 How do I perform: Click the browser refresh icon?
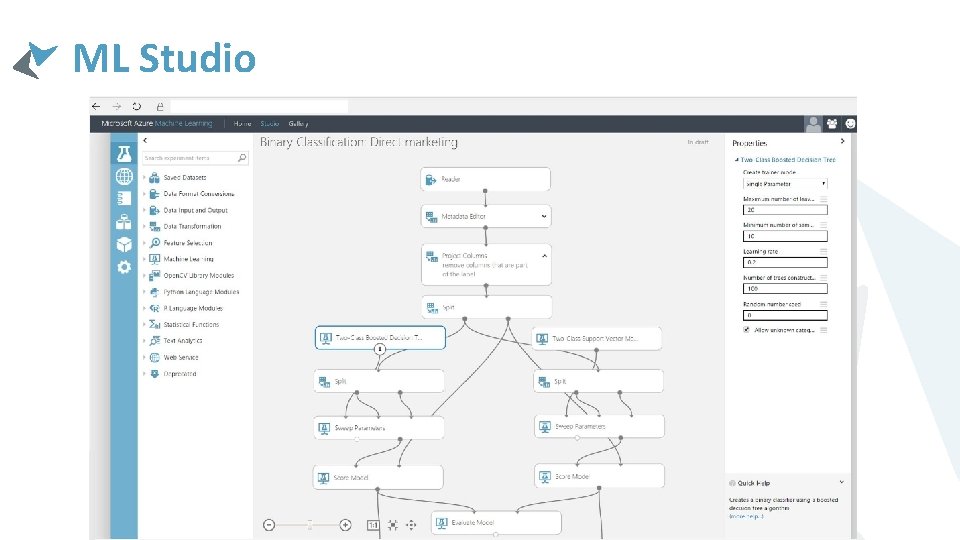pos(137,106)
